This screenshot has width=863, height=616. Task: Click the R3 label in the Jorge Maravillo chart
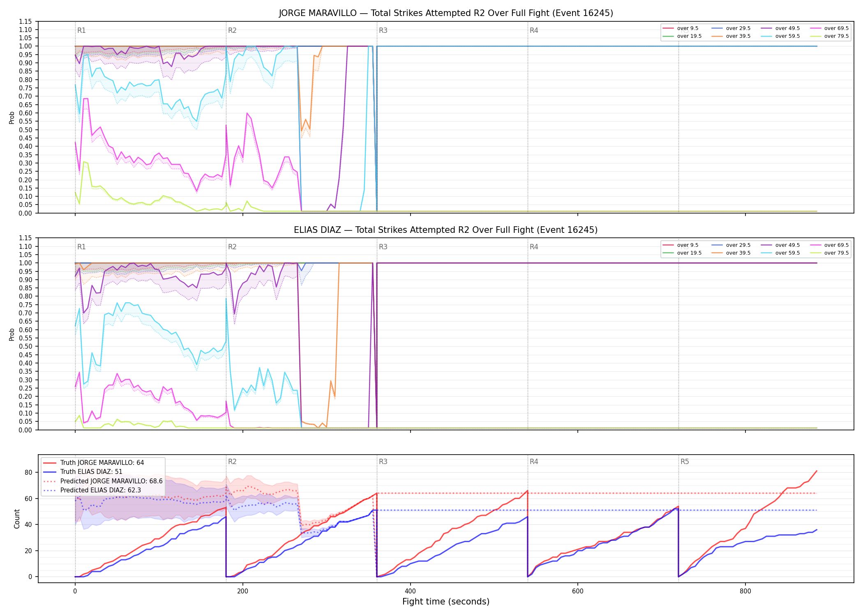(383, 30)
